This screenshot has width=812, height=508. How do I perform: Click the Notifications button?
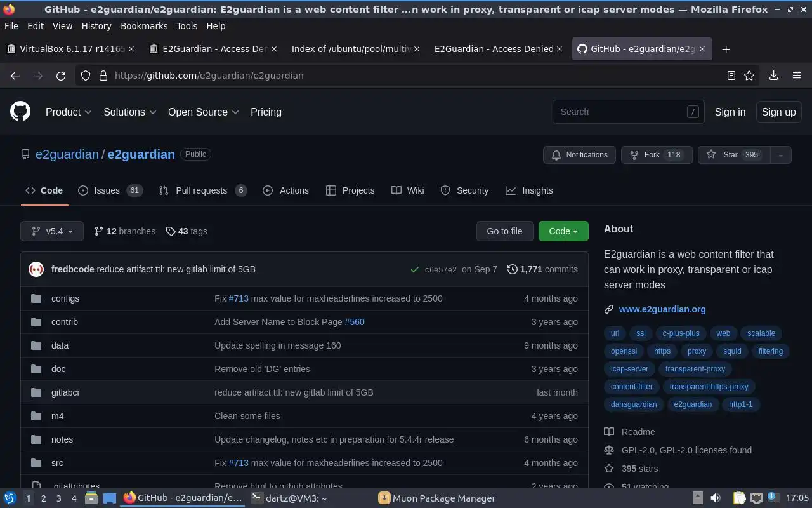click(579, 155)
